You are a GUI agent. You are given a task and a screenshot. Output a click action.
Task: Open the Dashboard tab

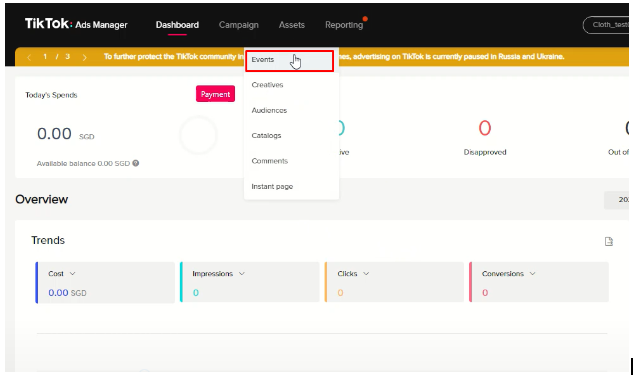coord(177,25)
